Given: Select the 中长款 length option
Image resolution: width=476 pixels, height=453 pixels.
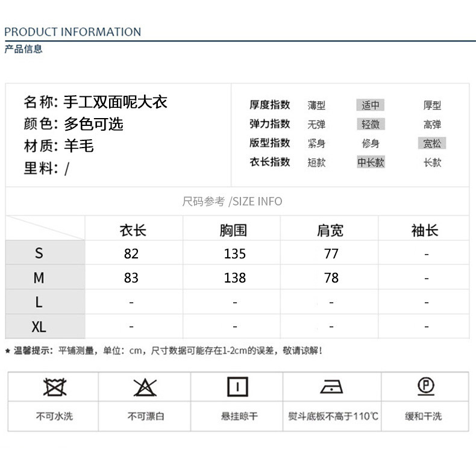Looking at the screenshot, I should pos(371,163).
